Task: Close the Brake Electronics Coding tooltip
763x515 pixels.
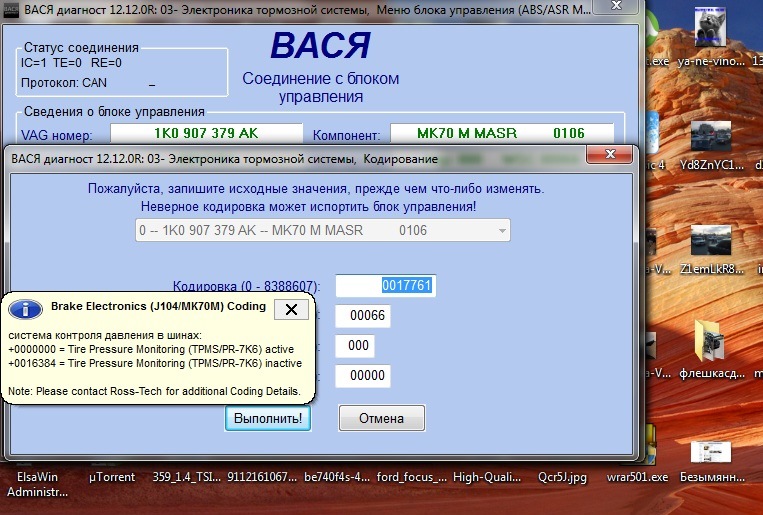Action: 291,310
